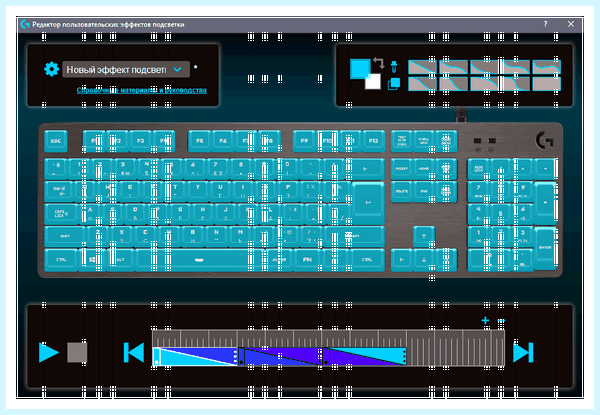Jump to the end of the timeline

523,352
